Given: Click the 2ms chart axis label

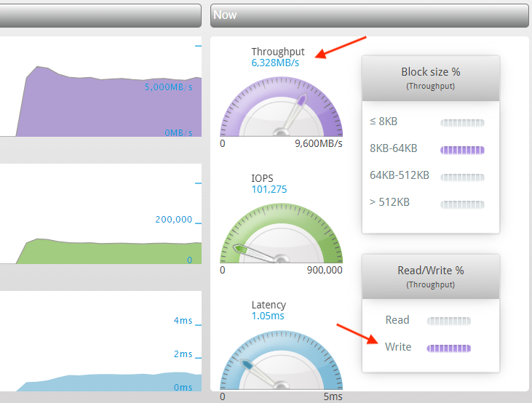Looking at the screenshot, I should pyautogui.click(x=183, y=354).
